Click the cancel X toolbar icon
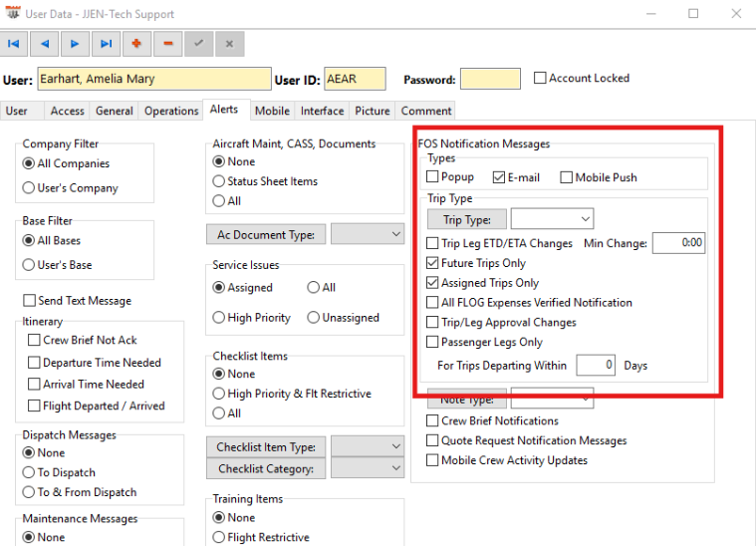 click(x=229, y=44)
